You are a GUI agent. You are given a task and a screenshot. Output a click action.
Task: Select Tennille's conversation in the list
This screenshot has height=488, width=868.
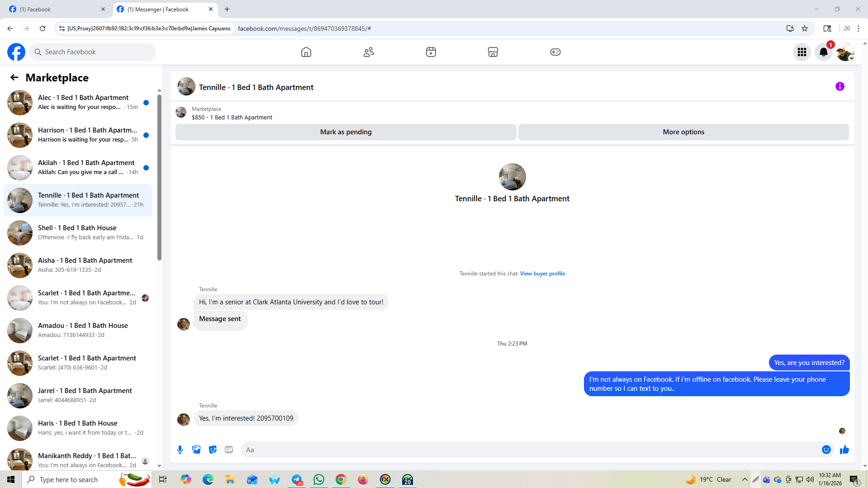(x=78, y=200)
